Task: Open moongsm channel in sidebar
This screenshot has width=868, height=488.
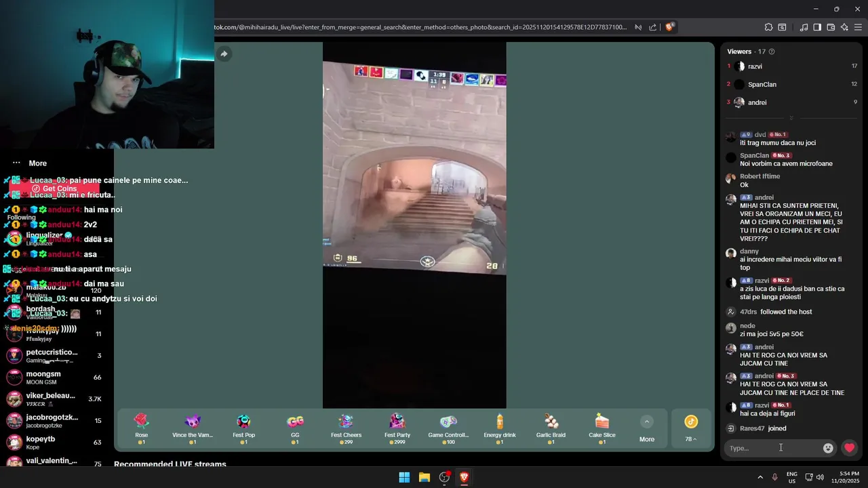Action: pos(53,378)
